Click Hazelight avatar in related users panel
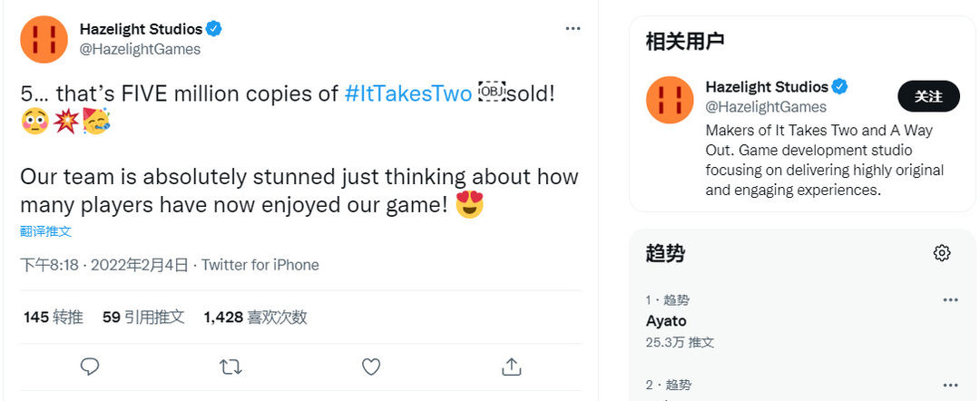The image size is (980, 401). [x=670, y=100]
